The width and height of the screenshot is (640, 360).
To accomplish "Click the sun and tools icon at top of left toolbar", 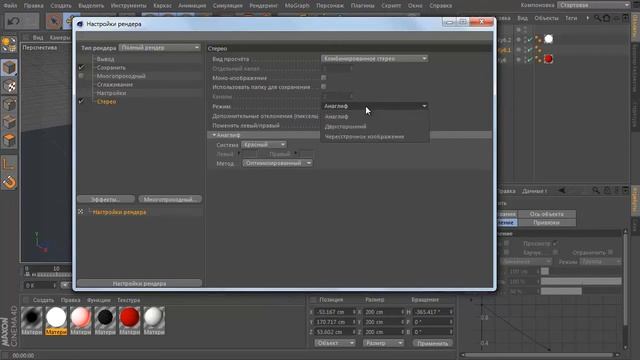I will (9, 44).
